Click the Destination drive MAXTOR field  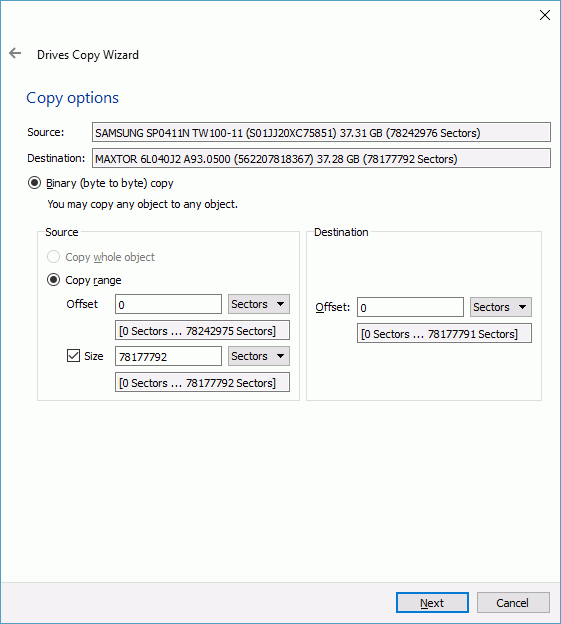pyautogui.click(x=321, y=158)
